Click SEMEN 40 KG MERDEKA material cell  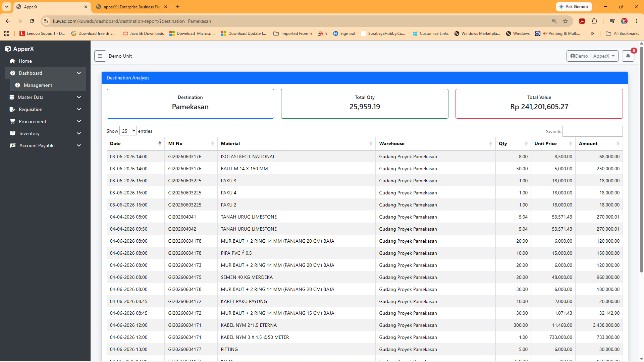point(297,277)
